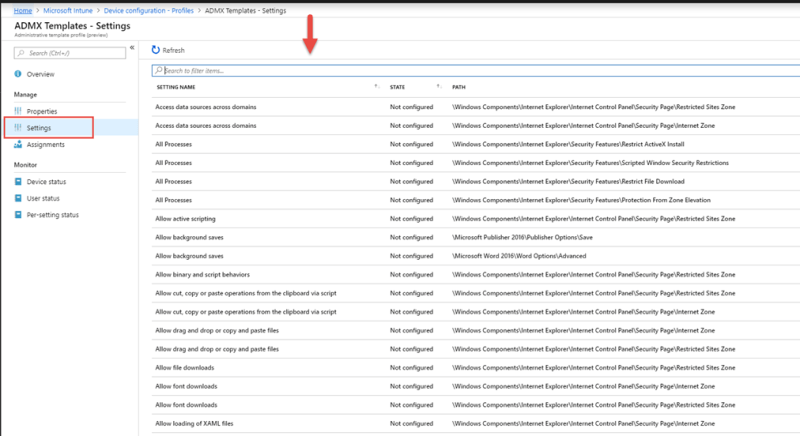The image size is (800, 436).
Task: Sort by Setting Name column arrow
Action: 376,87
